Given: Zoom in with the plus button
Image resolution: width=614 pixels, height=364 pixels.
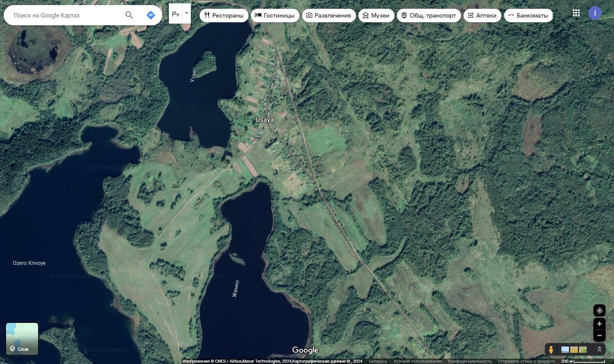Looking at the screenshot, I should click(x=599, y=324).
